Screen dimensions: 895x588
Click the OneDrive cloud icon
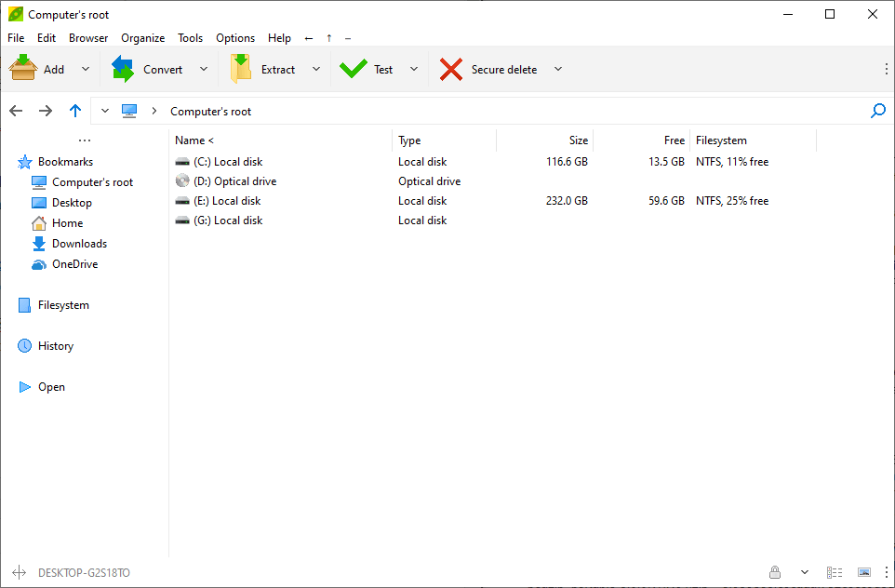click(x=39, y=264)
